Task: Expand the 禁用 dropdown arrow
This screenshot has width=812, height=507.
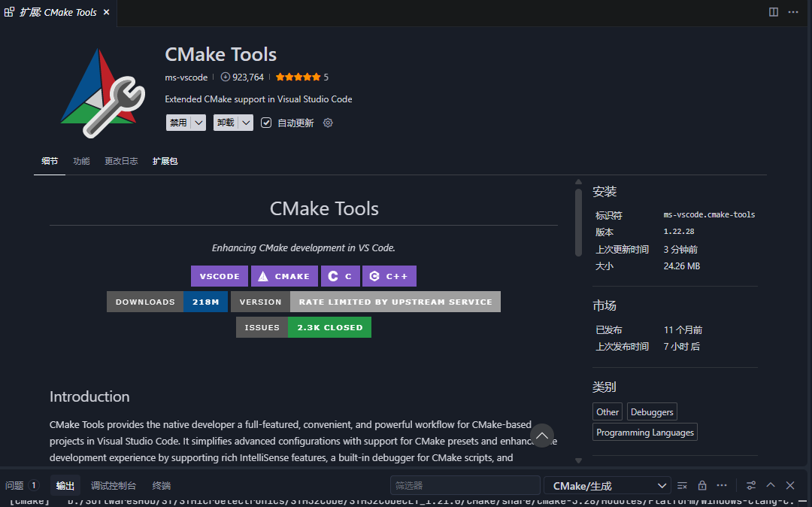Action: pos(198,123)
